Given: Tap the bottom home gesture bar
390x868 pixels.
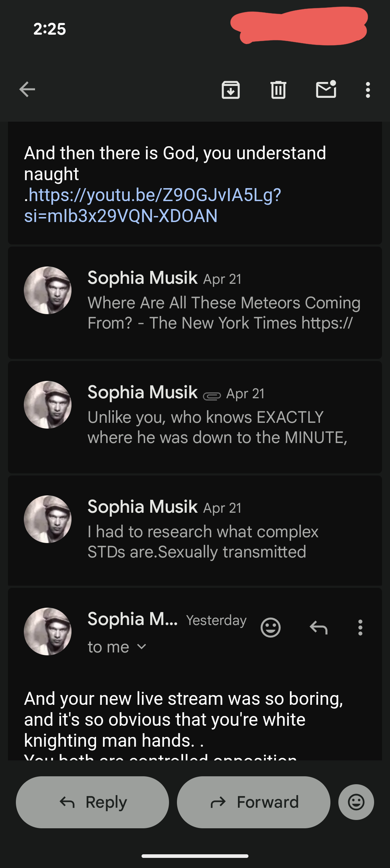Looking at the screenshot, I should [x=195, y=856].
